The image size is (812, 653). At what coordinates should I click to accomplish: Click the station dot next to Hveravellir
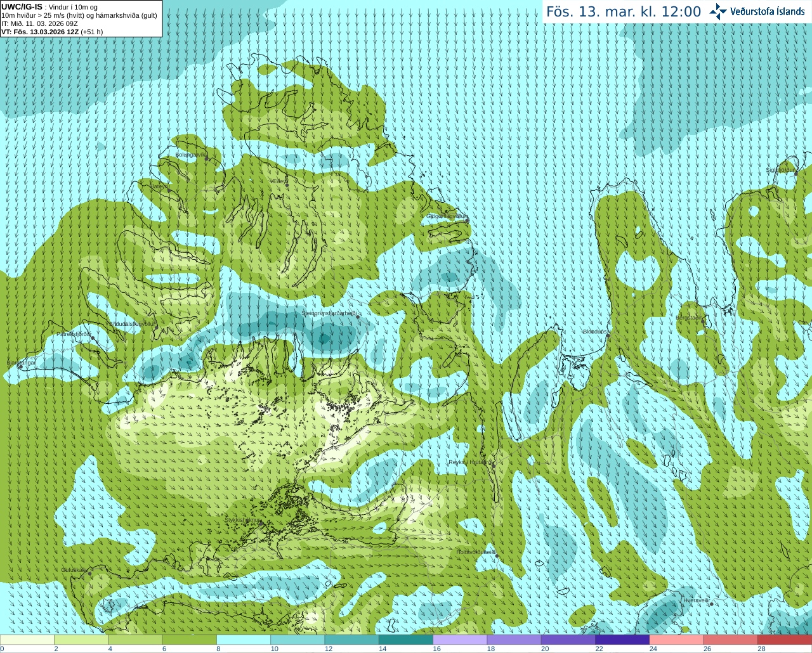712,604
